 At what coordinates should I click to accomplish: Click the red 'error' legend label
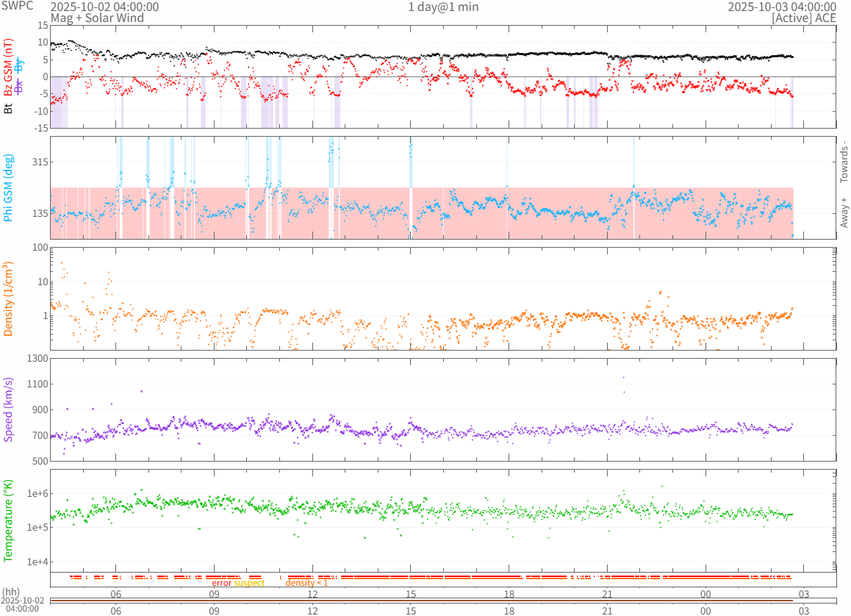pyautogui.click(x=222, y=583)
